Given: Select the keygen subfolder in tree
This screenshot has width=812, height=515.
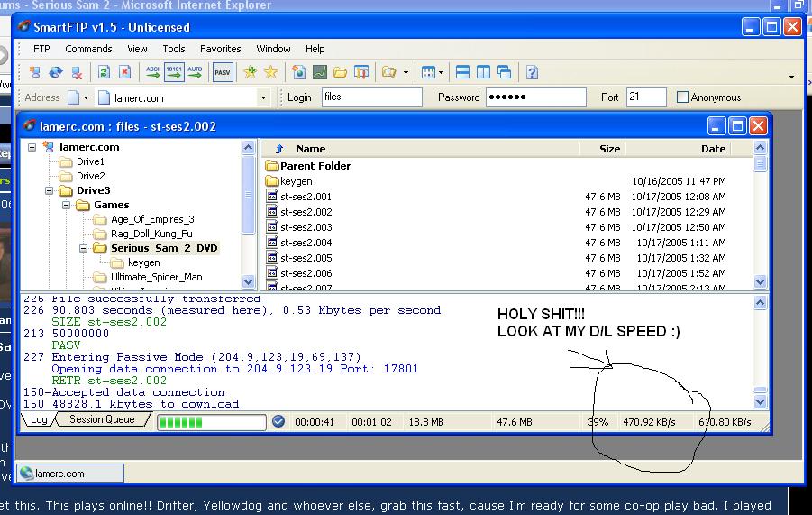Looking at the screenshot, I should [x=143, y=262].
